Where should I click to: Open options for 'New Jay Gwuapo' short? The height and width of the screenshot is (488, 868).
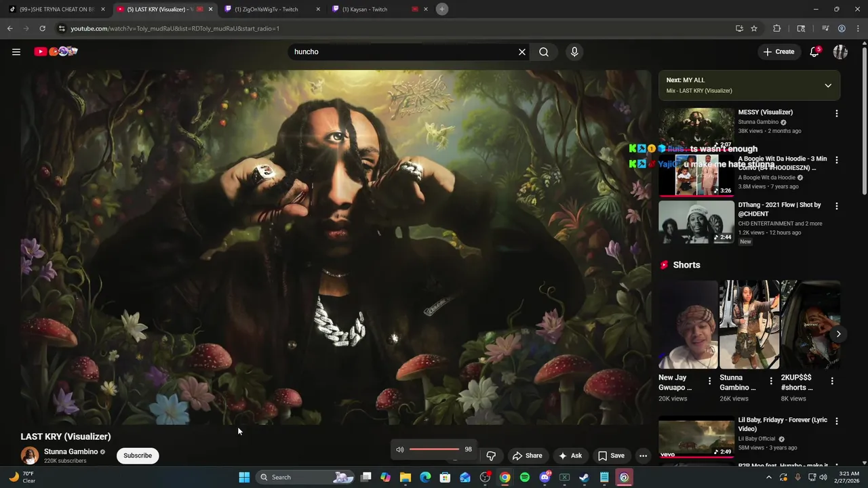[x=710, y=381]
